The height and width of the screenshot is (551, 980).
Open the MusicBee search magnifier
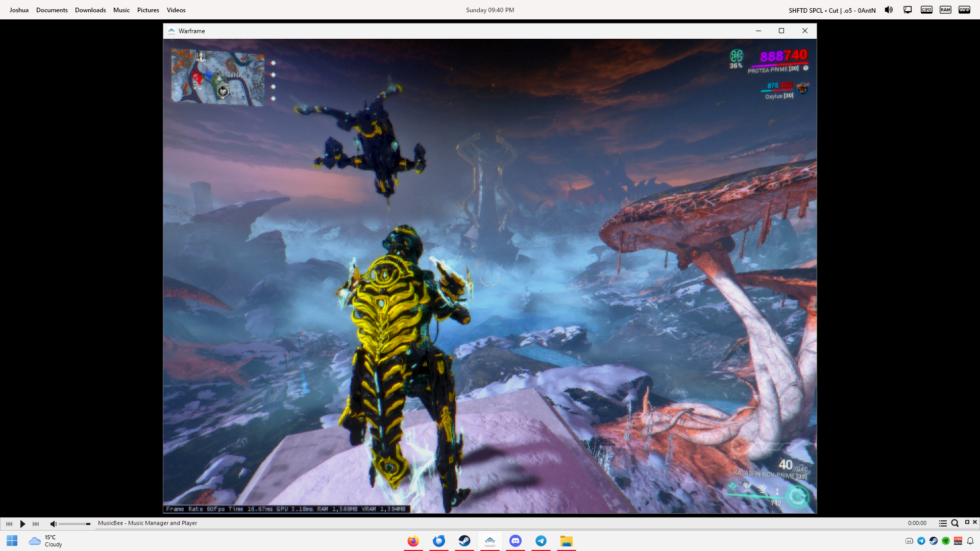[x=954, y=523]
